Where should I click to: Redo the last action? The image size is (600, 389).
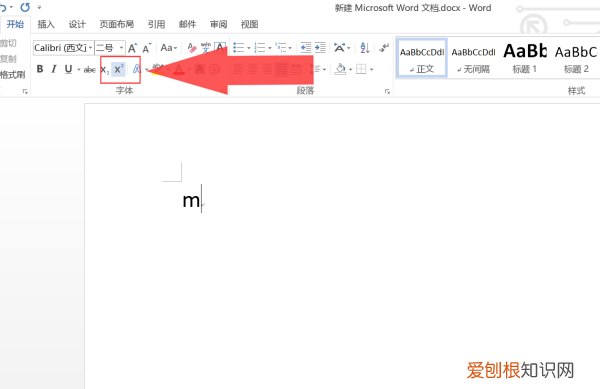point(25,7)
